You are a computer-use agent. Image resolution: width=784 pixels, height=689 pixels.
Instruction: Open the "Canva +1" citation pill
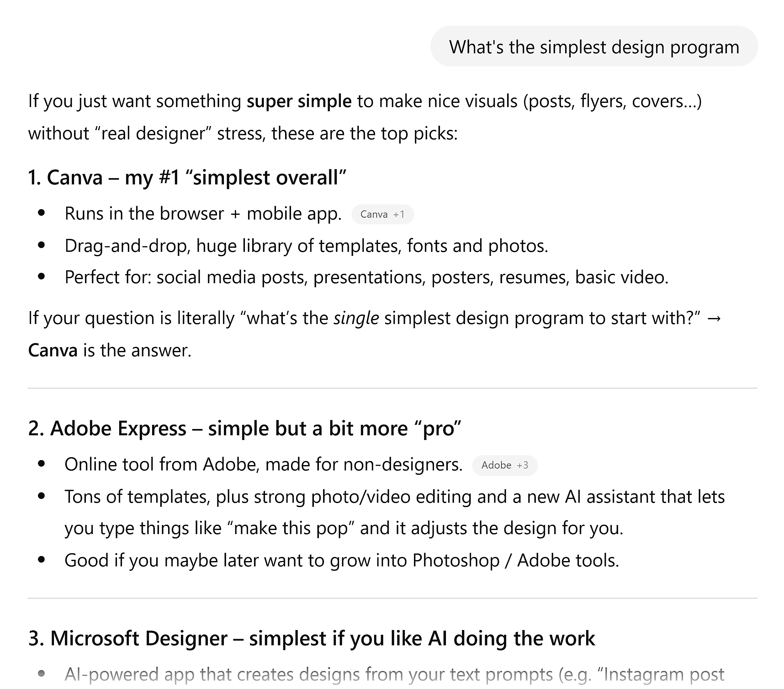coord(382,214)
